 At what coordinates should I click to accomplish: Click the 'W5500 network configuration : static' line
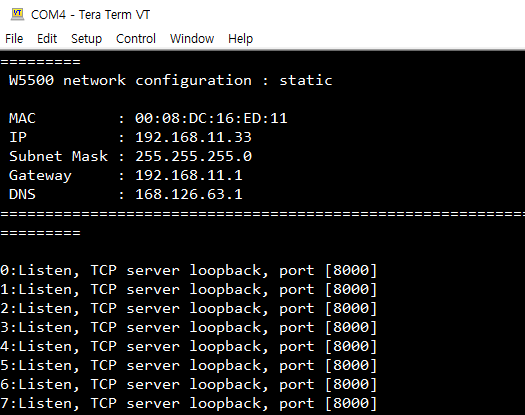pos(170,80)
